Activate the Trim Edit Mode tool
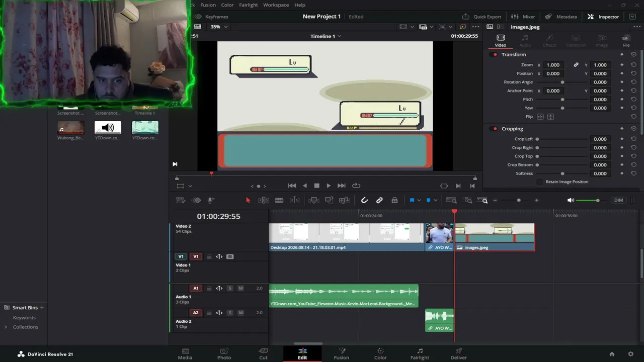Viewport: 644px width, 362px height. coord(264,200)
